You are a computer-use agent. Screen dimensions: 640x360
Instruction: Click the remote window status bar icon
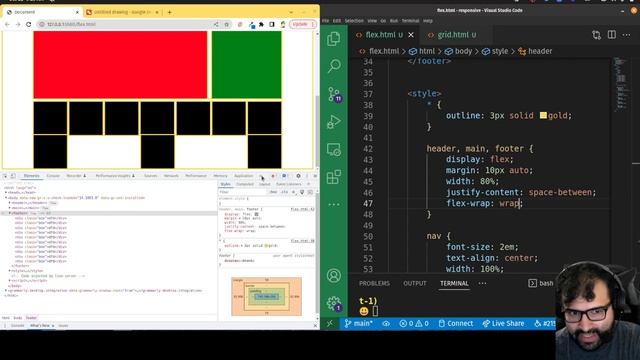coord(330,324)
